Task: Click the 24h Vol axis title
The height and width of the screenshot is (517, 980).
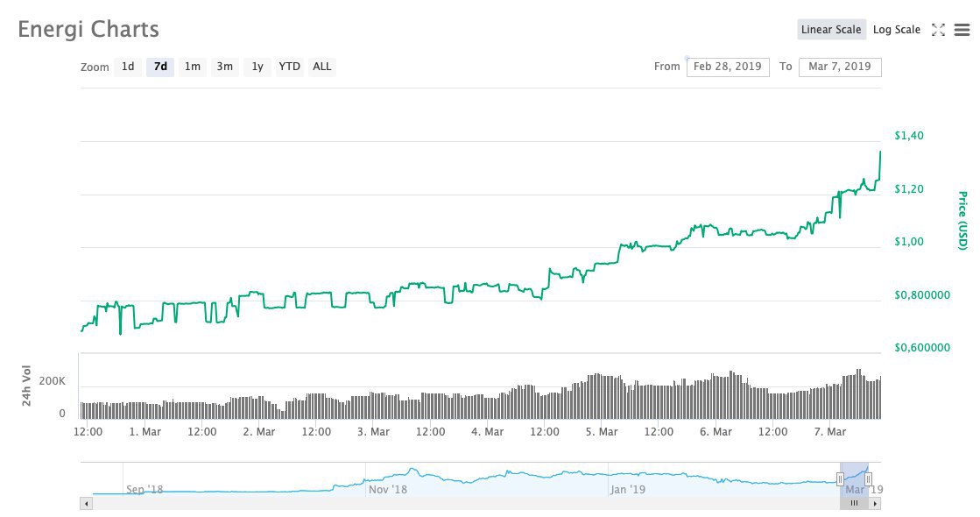Action: point(26,386)
